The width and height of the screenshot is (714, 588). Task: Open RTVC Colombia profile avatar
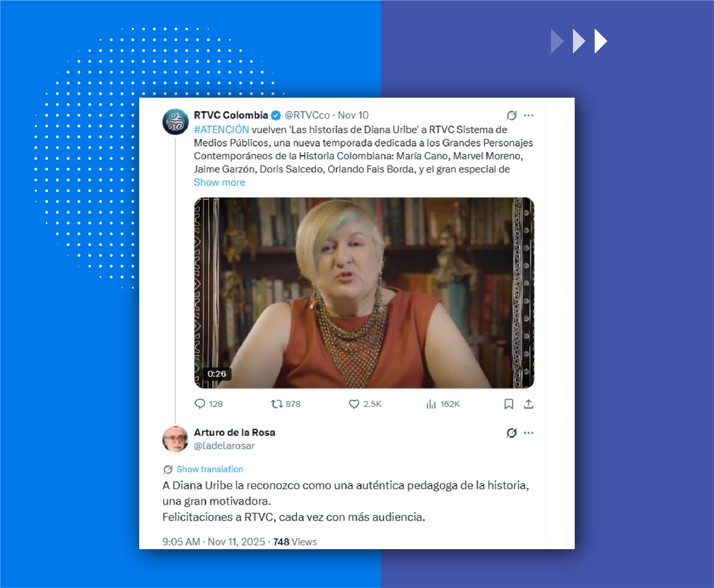pyautogui.click(x=176, y=122)
